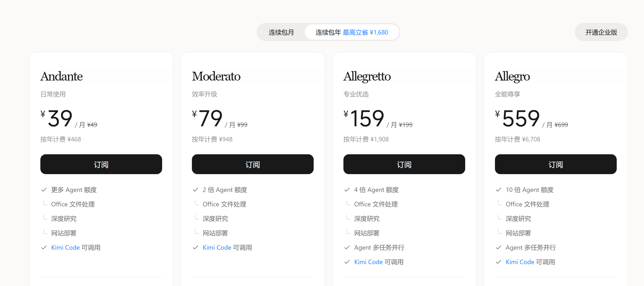Open Kimi Code link in Allegro card

click(520, 262)
